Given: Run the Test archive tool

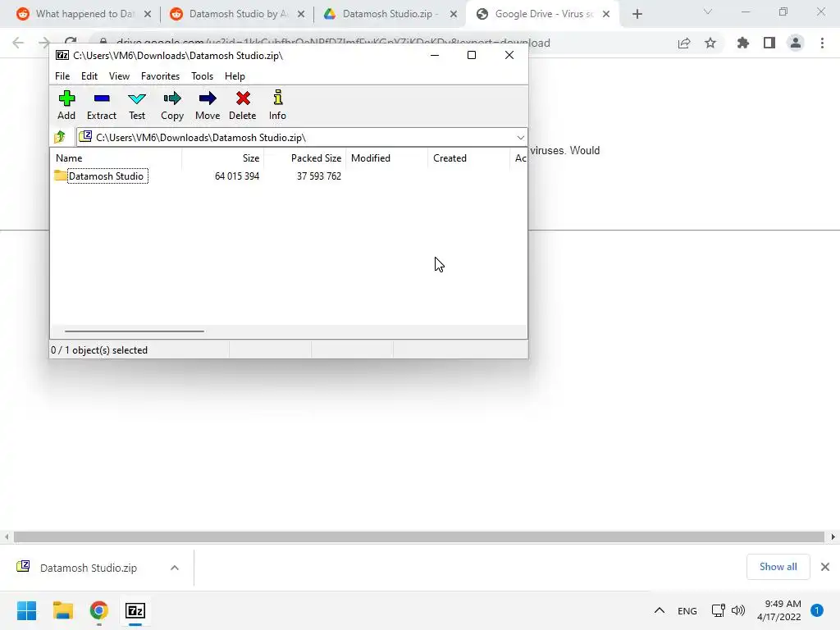Looking at the screenshot, I should tap(137, 105).
